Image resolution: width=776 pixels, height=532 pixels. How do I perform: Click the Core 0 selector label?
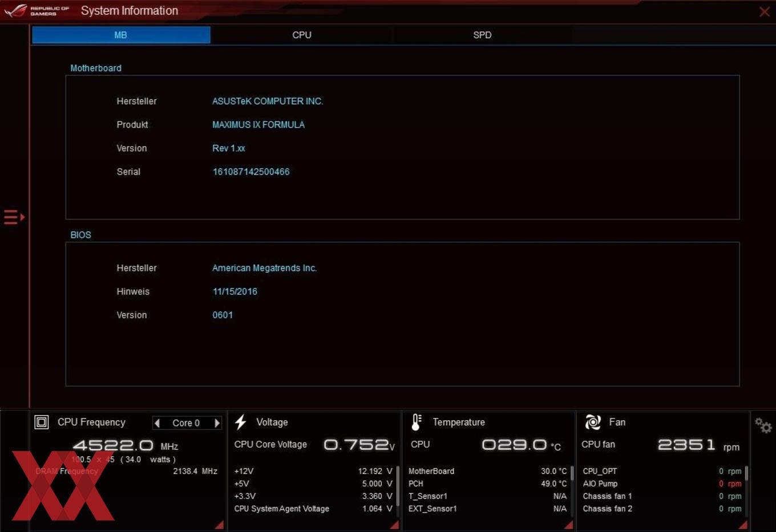[186, 423]
